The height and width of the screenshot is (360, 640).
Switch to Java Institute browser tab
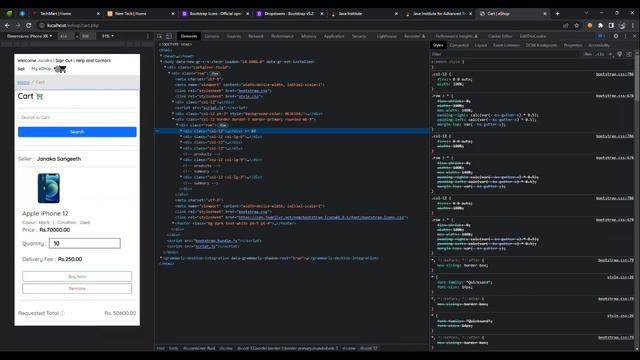364,13
